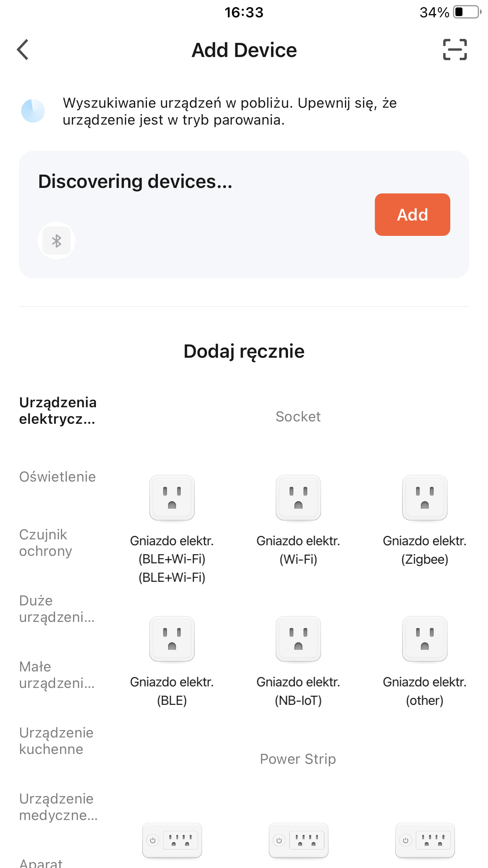Tap the Bluetooth discovery icon
This screenshot has width=488, height=868.
(x=57, y=241)
